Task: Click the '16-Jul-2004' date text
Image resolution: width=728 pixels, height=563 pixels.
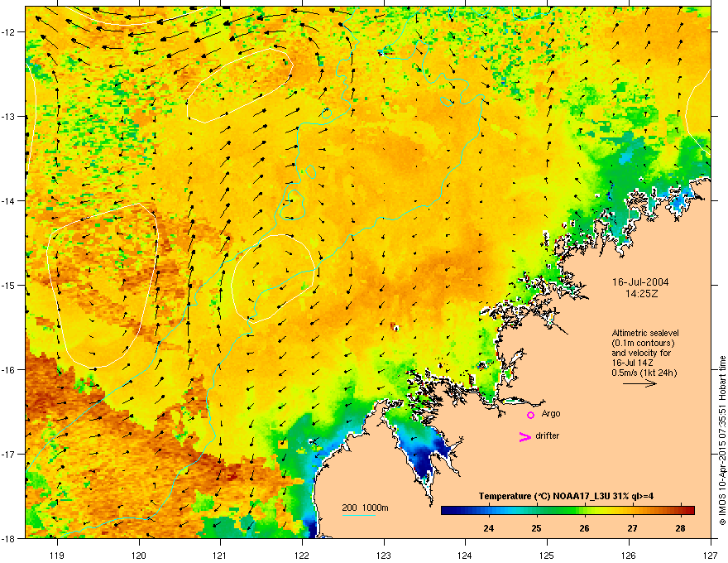Action: tap(640, 282)
